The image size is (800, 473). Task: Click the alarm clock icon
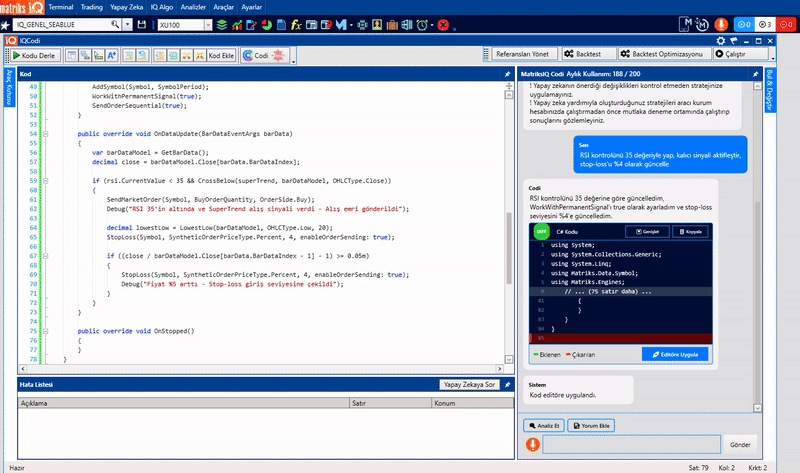(x=422, y=24)
